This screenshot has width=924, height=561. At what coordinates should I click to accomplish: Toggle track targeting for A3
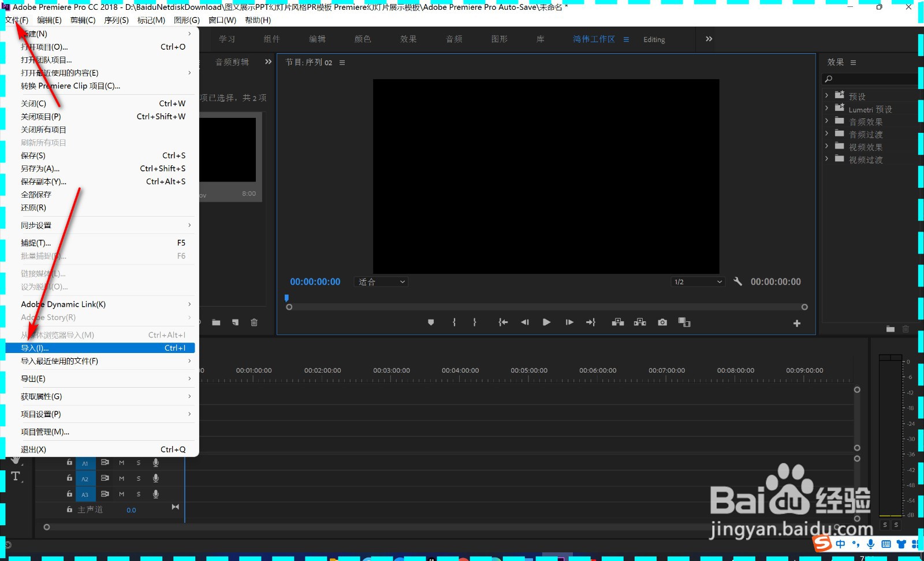pos(85,495)
